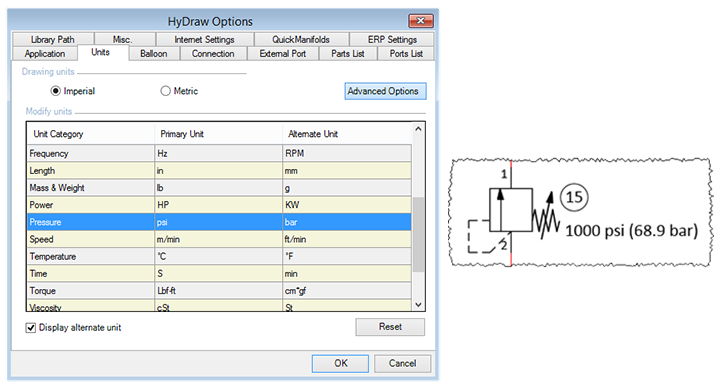The height and width of the screenshot is (391, 720).
Task: Click the Advanced Options button
Action: tap(385, 91)
